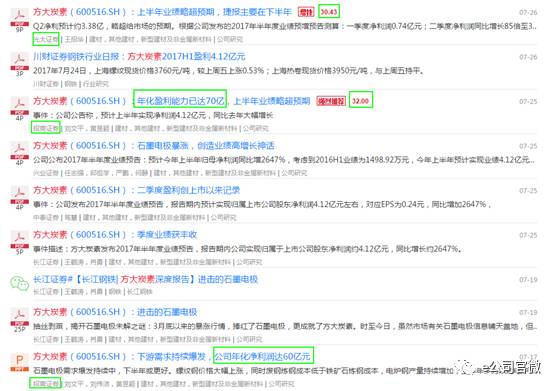The image size is (558, 391).
Task: Click 公司研究 category under 光大证券 report
Action: [230, 39]
